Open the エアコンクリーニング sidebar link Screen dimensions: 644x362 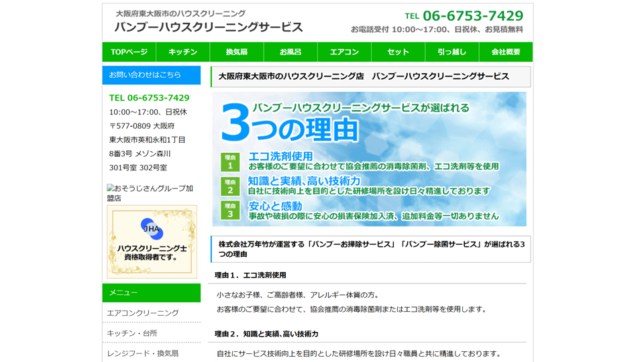click(143, 313)
